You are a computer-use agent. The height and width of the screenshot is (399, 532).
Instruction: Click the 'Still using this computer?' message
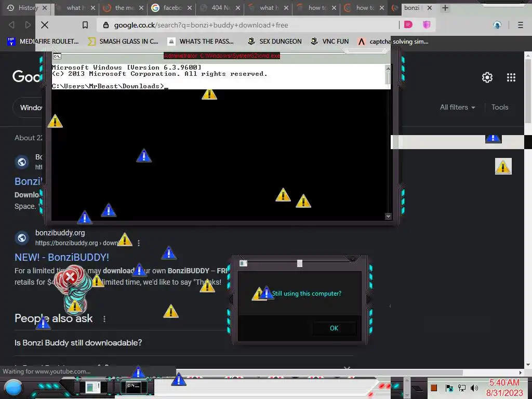click(x=307, y=294)
